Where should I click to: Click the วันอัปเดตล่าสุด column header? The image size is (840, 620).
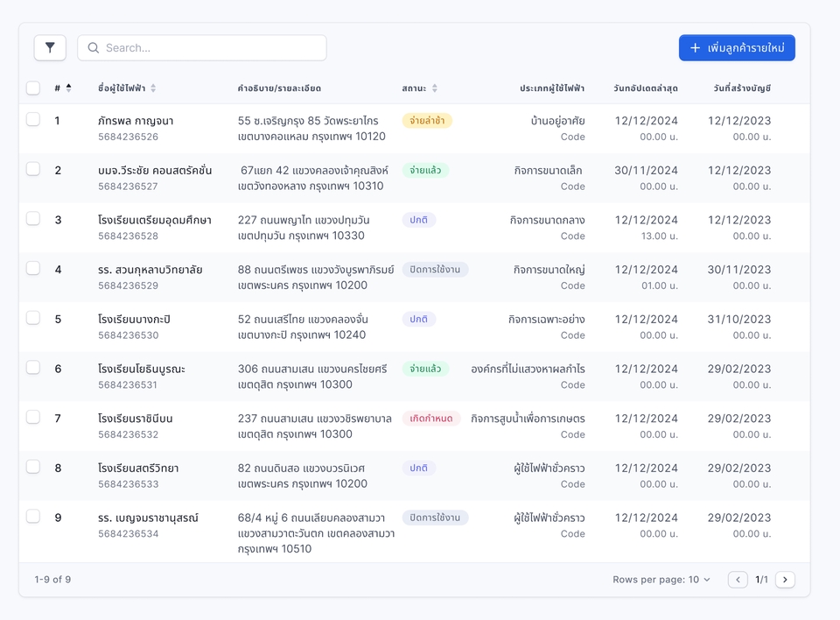click(645, 88)
